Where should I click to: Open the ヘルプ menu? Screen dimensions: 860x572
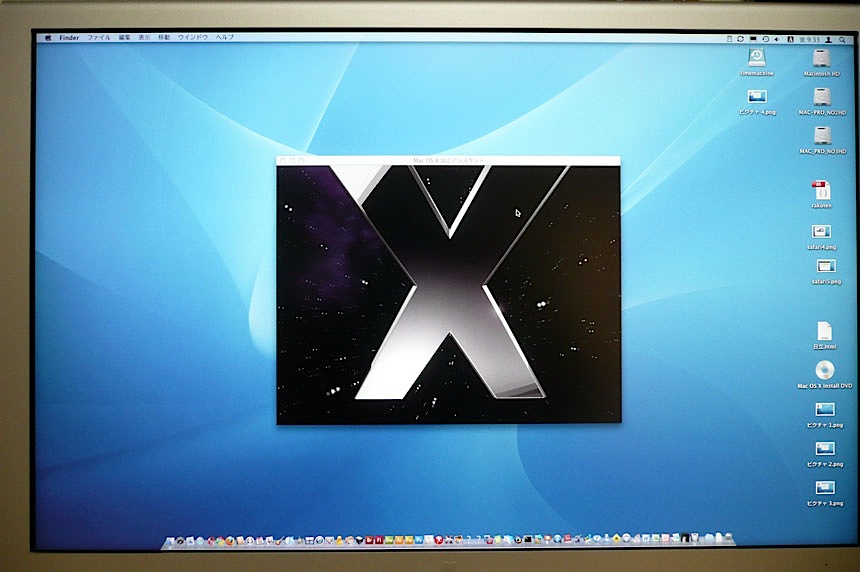[x=225, y=37]
